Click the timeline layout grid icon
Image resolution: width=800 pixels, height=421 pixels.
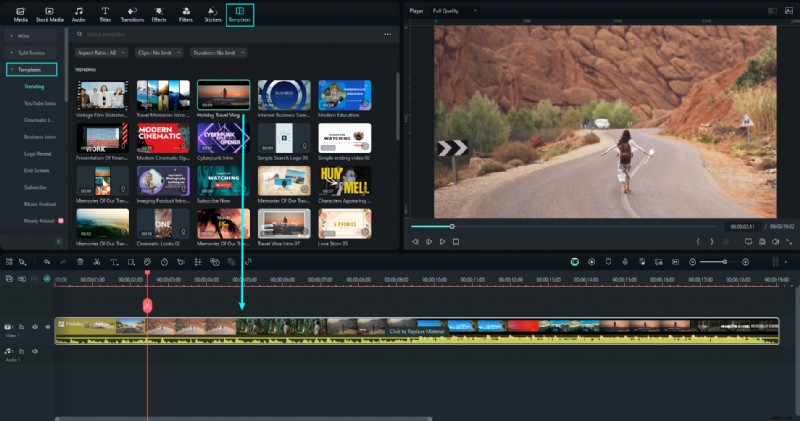point(9,262)
